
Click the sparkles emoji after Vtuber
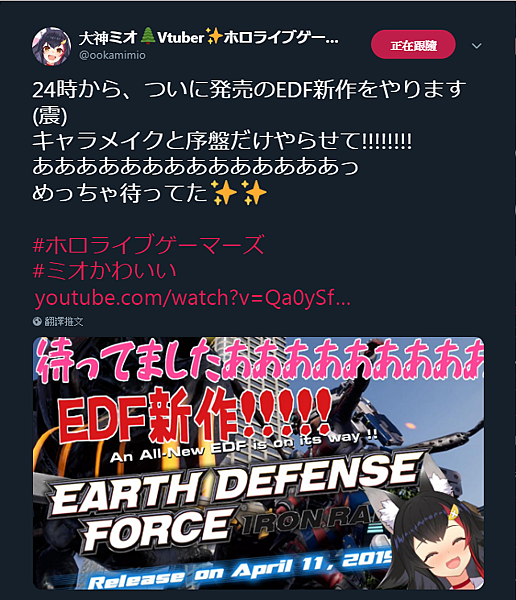click(x=214, y=36)
